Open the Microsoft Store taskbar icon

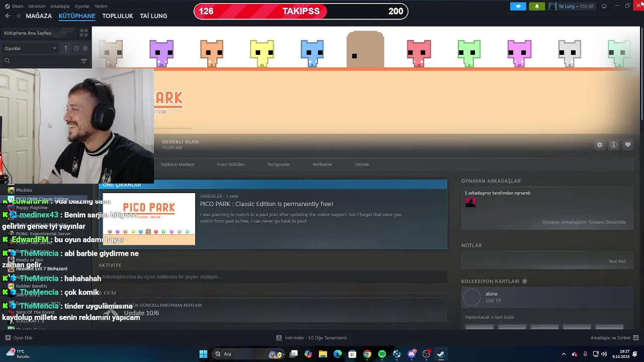click(x=352, y=354)
